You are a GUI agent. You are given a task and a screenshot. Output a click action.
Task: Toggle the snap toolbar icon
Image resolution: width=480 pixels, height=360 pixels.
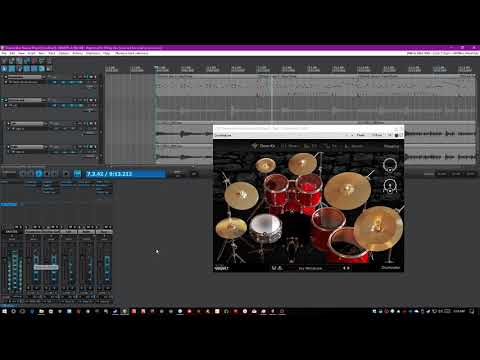point(41,69)
